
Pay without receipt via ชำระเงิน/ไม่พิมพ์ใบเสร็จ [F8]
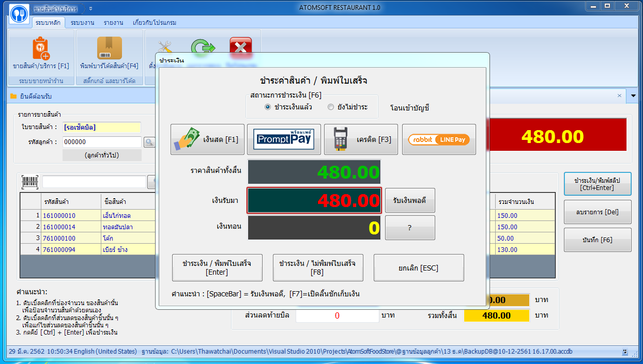(317, 267)
